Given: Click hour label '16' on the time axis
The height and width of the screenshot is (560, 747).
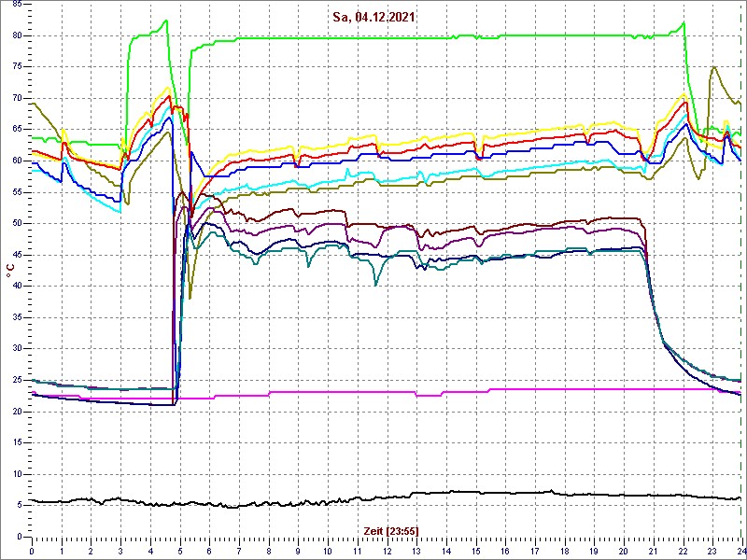Looking at the screenshot, I should pyautogui.click(x=505, y=553).
